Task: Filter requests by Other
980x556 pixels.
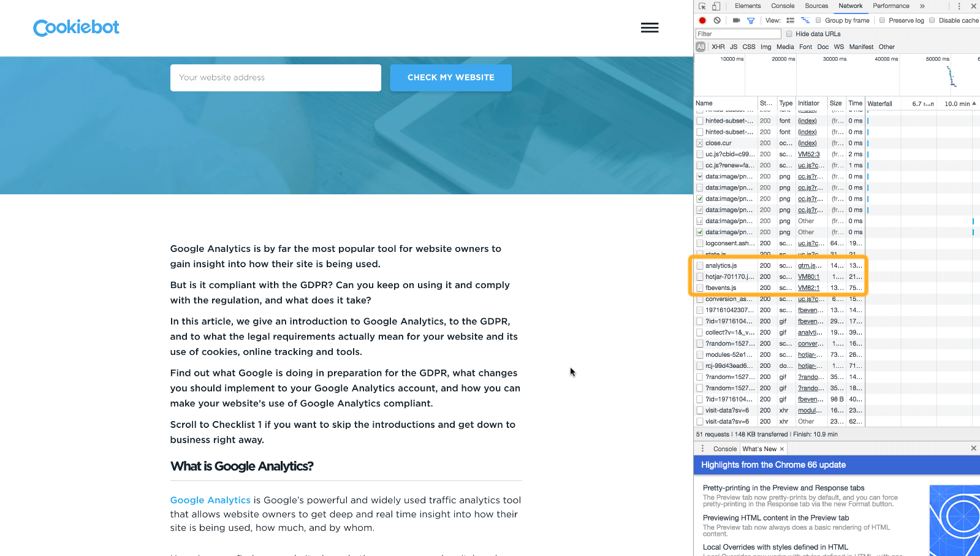Action: [x=887, y=47]
